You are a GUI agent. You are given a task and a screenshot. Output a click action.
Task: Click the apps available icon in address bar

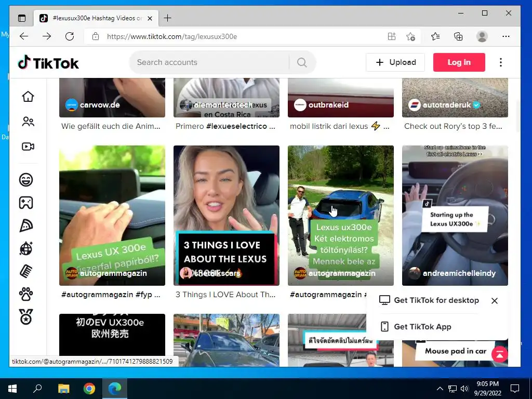[392, 36]
